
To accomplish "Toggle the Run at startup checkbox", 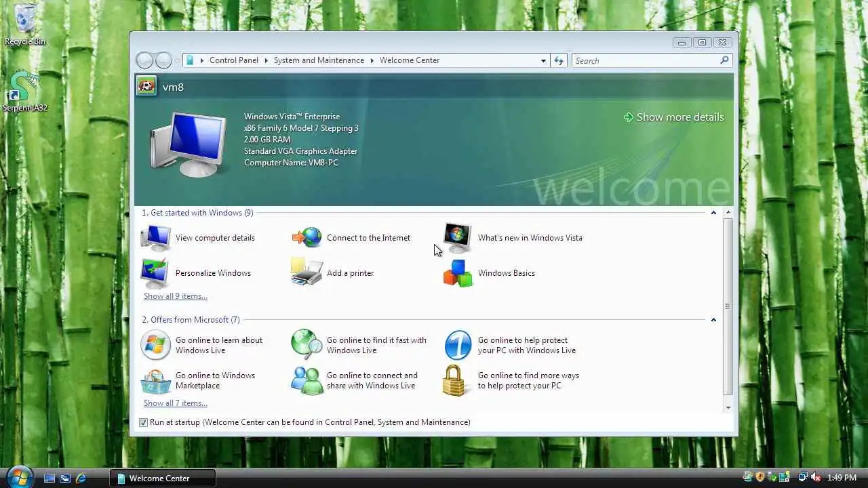I will click(143, 422).
